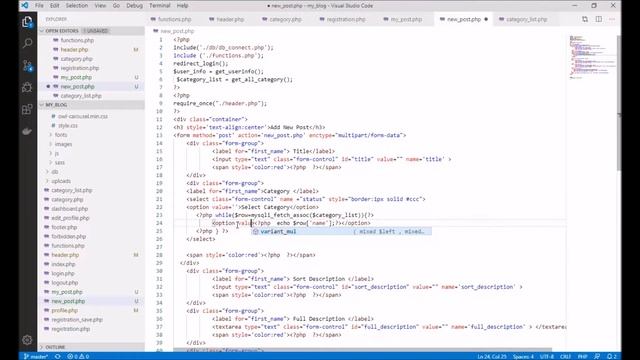Open the Source Control view
The image size is (640, 360).
(x=27, y=65)
